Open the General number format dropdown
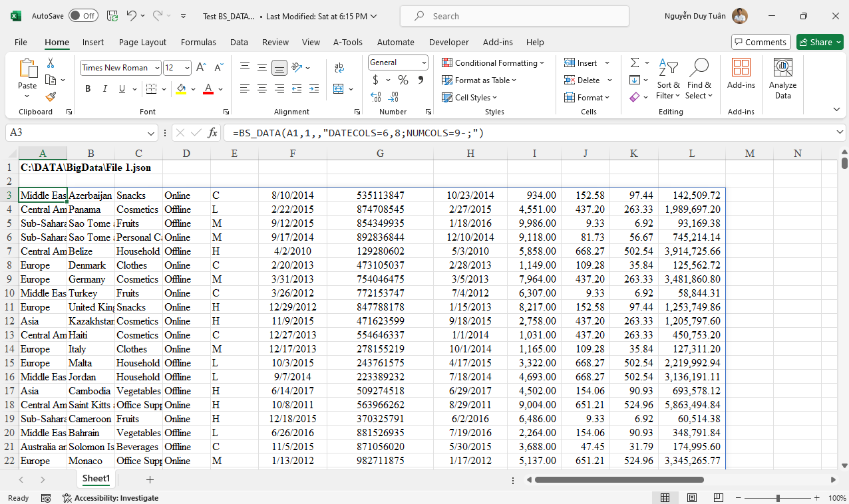Image resolution: width=849 pixels, height=504 pixels. tap(424, 63)
